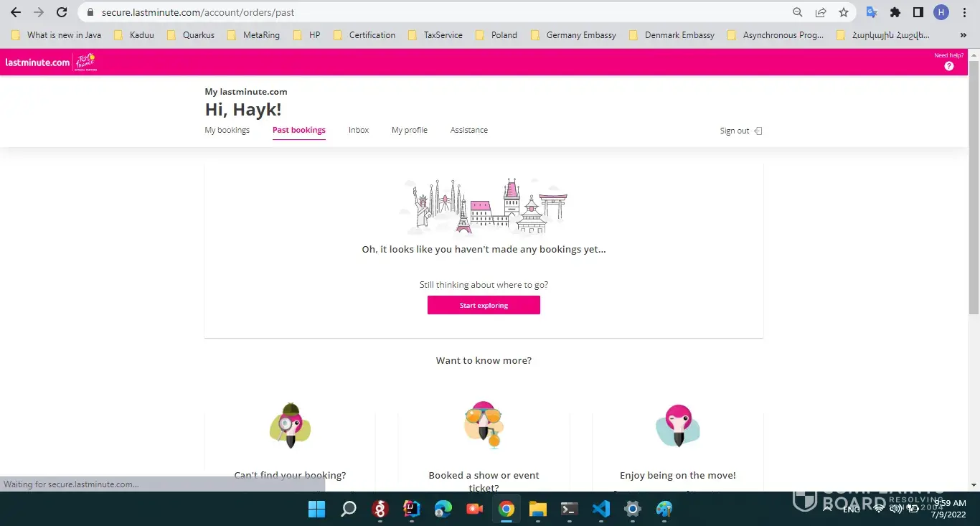Image resolution: width=980 pixels, height=526 pixels.
Task: Open the ENG language selector in taskbar
Action: tap(852, 509)
